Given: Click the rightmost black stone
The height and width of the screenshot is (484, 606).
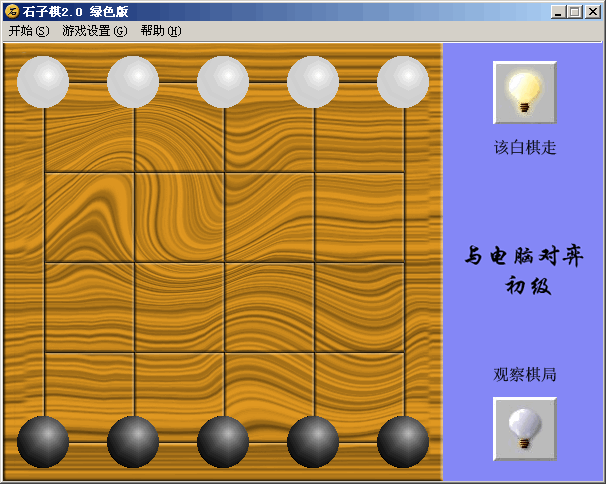Looking at the screenshot, I should click(x=403, y=442).
